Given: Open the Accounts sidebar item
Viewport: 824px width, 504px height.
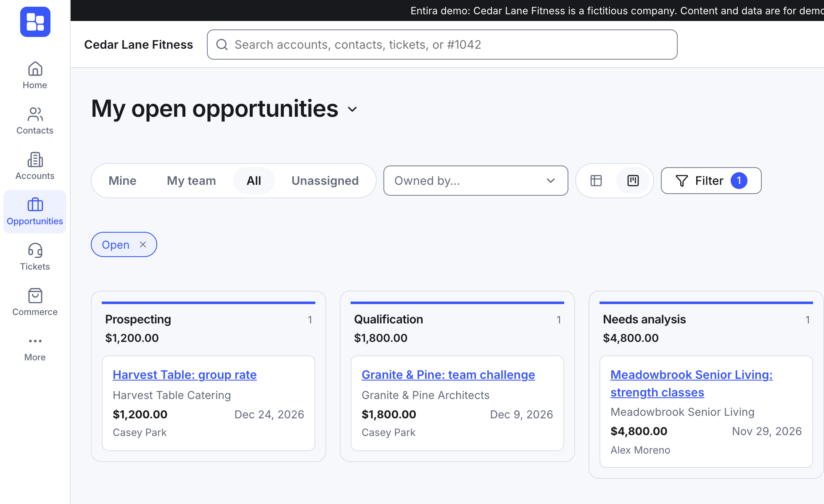Looking at the screenshot, I should (35, 166).
